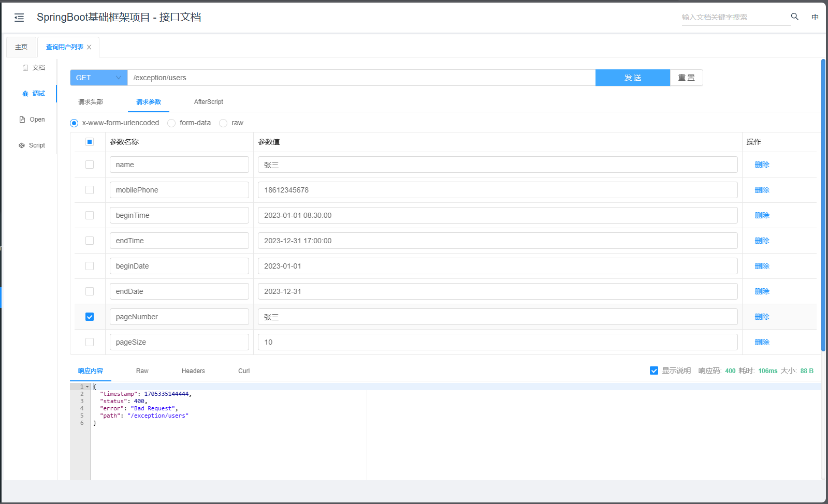Edit endTime value 2023-12-31 17:00:00
Viewport: 828px width, 504px height.
click(x=498, y=241)
